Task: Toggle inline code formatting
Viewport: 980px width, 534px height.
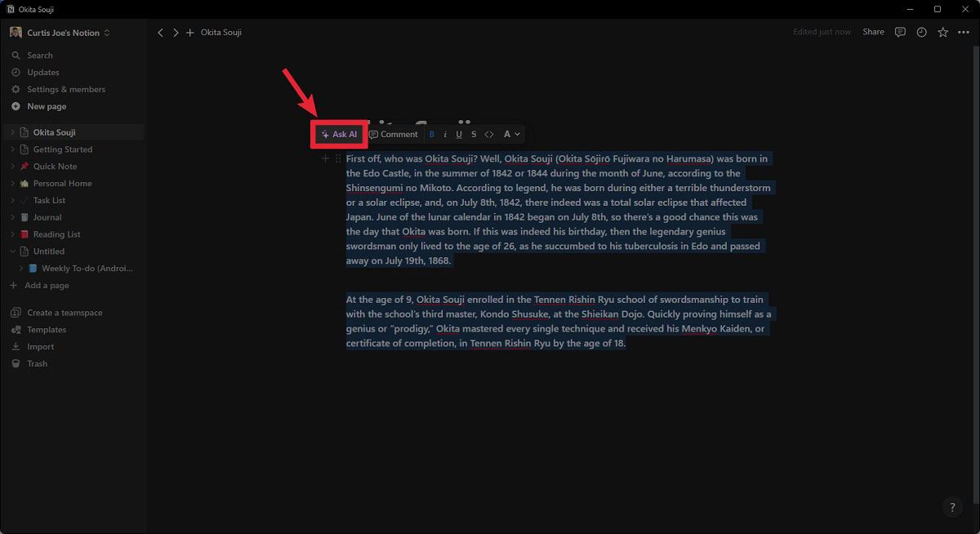Action: 489,134
